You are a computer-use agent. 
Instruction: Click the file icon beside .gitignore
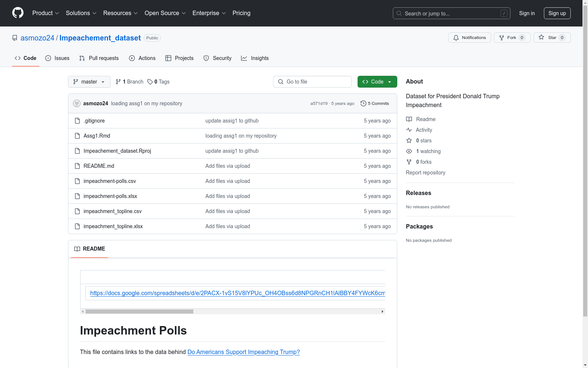77,121
